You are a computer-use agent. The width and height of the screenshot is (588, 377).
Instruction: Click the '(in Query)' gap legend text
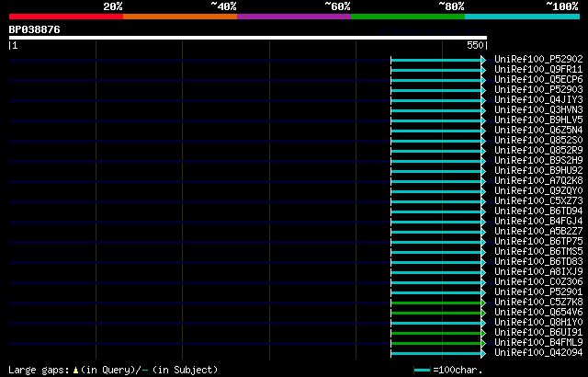pos(107,370)
